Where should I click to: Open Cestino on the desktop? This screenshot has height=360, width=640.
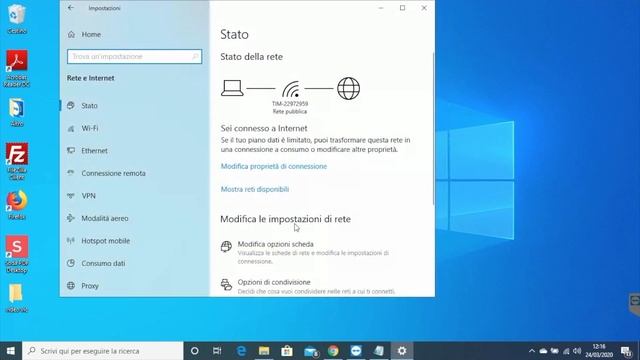pyautogui.click(x=17, y=18)
